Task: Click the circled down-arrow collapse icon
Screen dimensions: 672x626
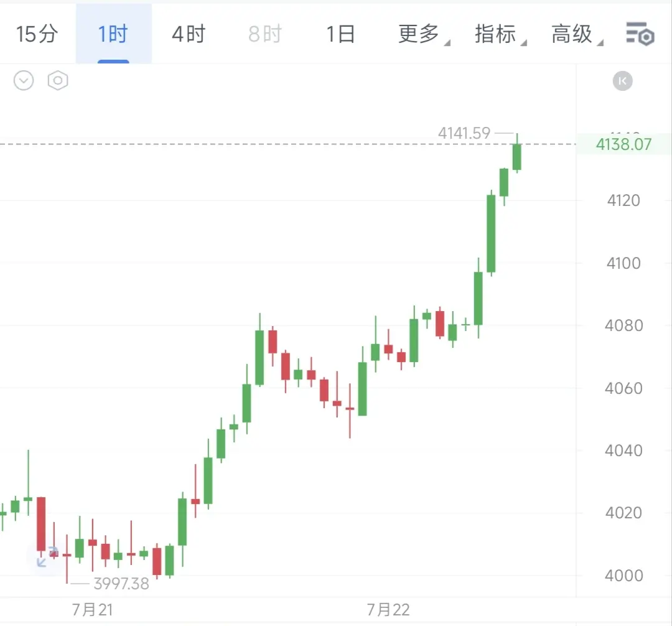Action: tap(24, 80)
